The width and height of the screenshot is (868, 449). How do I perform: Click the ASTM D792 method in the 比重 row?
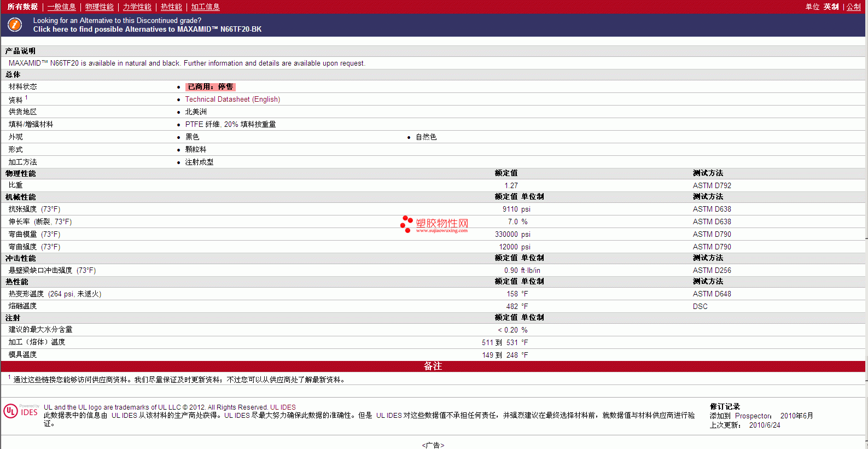click(x=712, y=186)
